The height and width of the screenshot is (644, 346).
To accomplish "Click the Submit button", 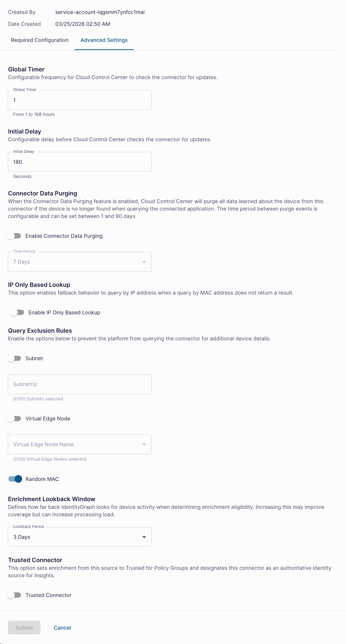I will [24, 627].
